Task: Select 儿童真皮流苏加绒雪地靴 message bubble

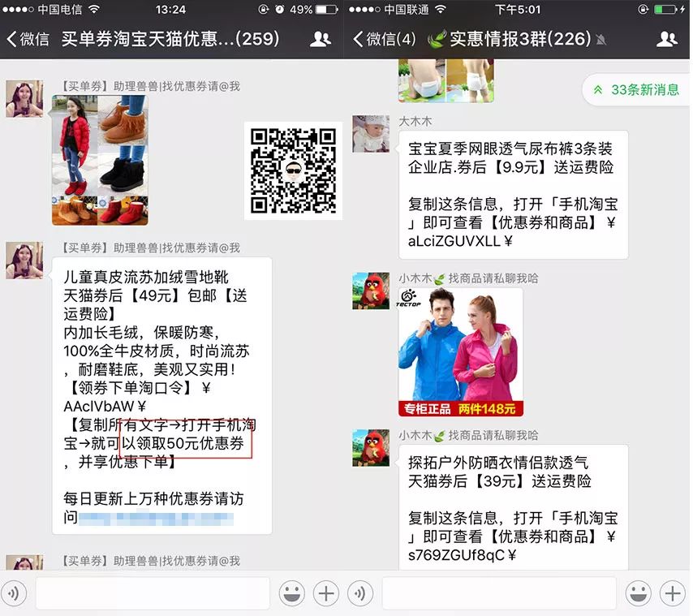Action: pos(161,396)
